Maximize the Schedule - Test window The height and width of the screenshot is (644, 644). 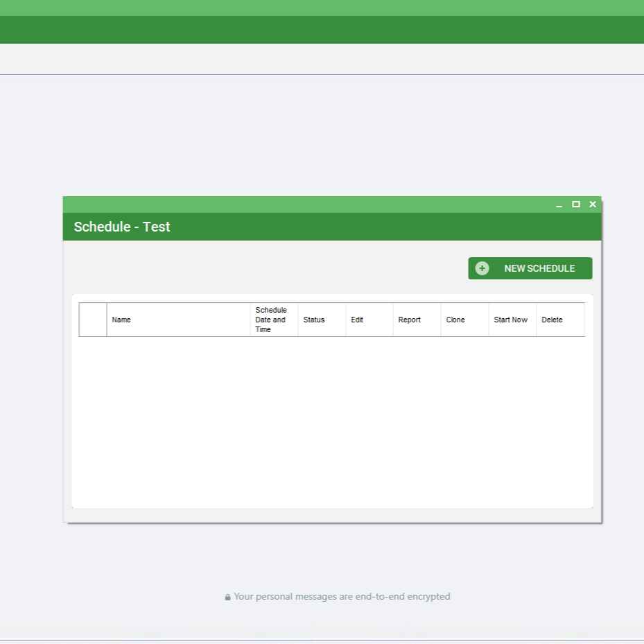[575, 204]
